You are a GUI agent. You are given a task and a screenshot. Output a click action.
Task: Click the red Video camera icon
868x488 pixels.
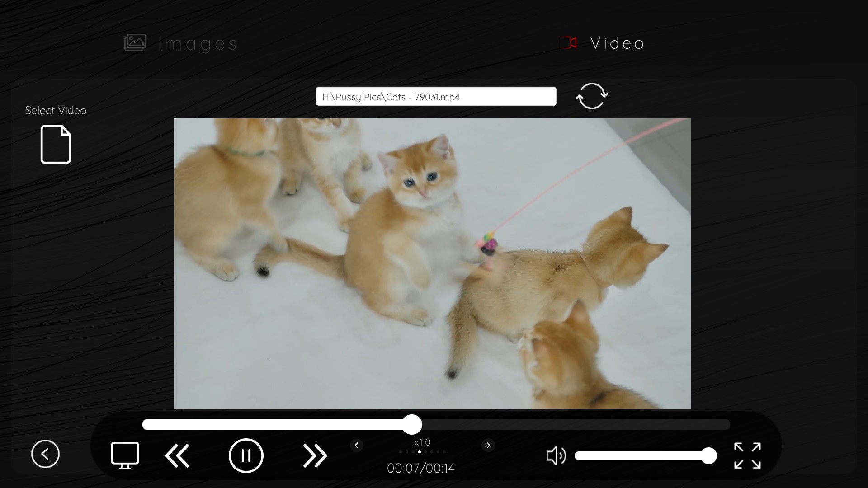(568, 43)
